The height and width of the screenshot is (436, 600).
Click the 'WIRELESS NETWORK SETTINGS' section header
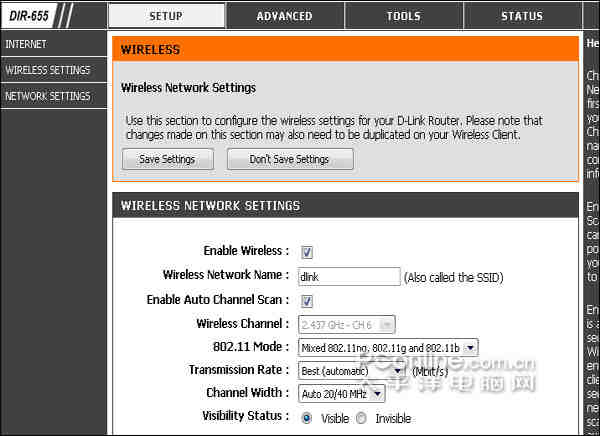point(345,206)
